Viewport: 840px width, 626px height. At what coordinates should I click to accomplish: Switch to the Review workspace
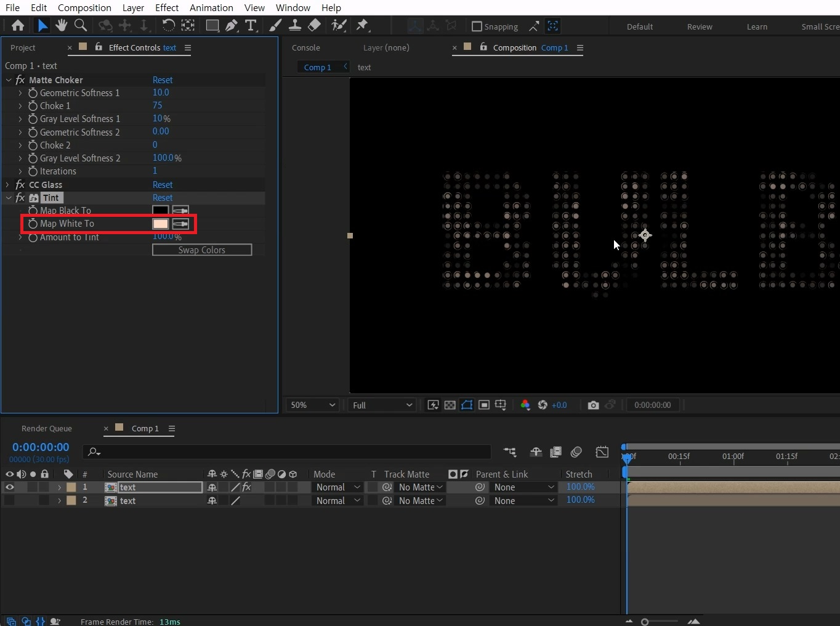pos(700,26)
